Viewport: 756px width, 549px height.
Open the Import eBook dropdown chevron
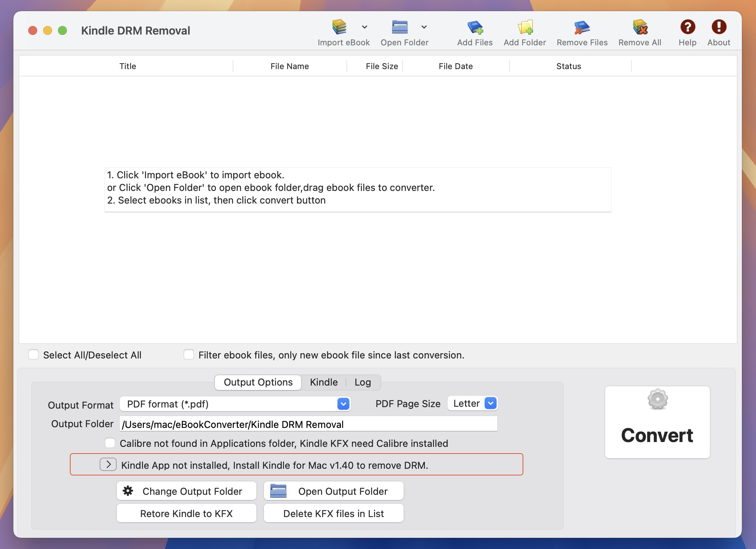[x=364, y=27]
